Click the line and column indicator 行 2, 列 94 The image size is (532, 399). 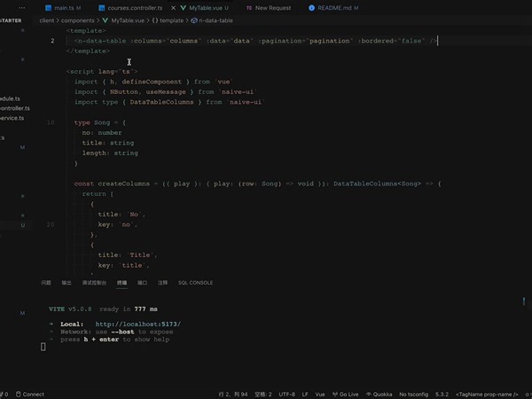click(233, 395)
